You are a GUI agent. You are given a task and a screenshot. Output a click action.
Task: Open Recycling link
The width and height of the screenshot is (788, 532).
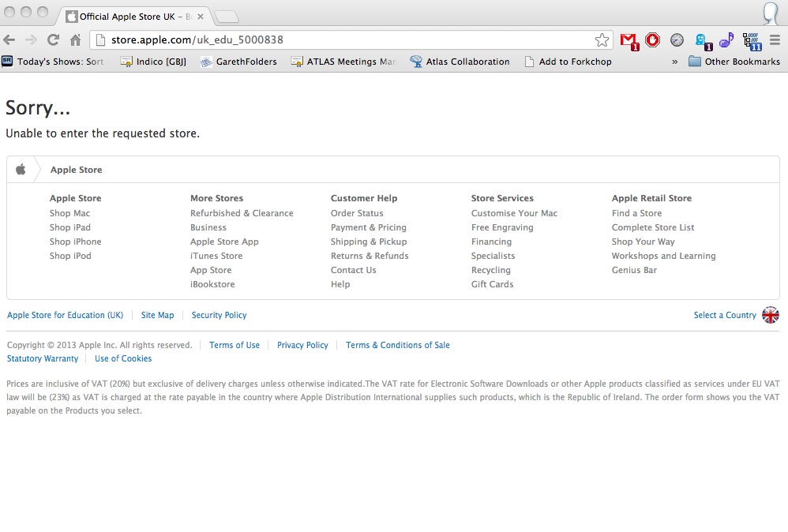click(x=490, y=270)
